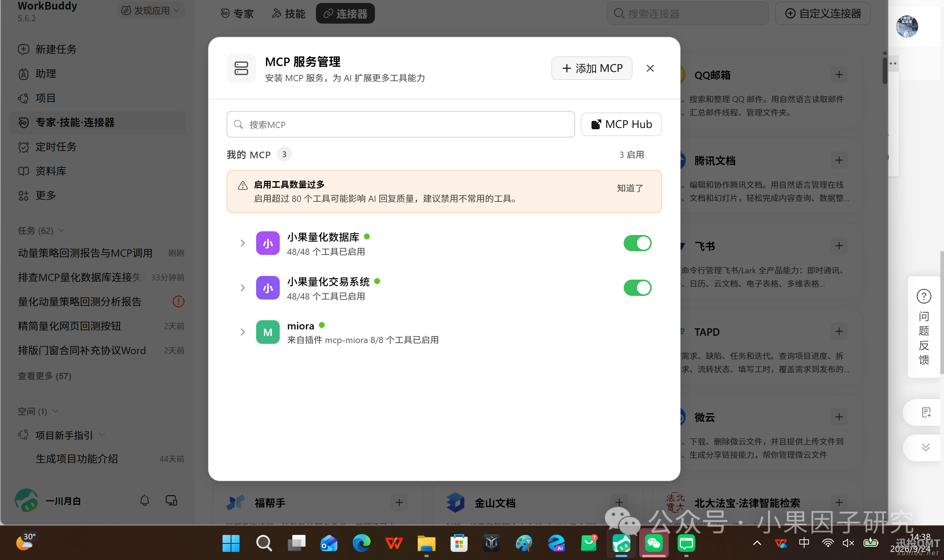The height and width of the screenshot is (560, 944).
Task: Click the double-chevron down button at right
Action: 925,447
